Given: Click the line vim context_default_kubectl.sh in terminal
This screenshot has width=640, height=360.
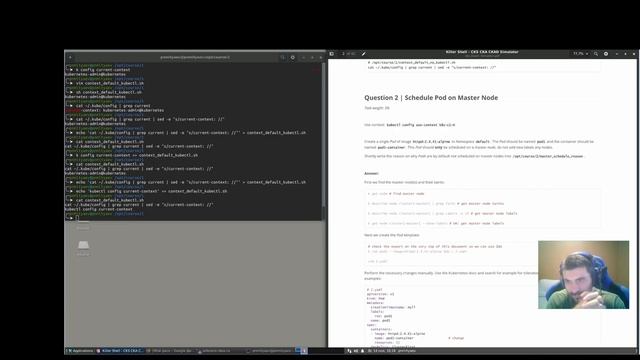Looking at the screenshot, I should (x=109, y=83).
